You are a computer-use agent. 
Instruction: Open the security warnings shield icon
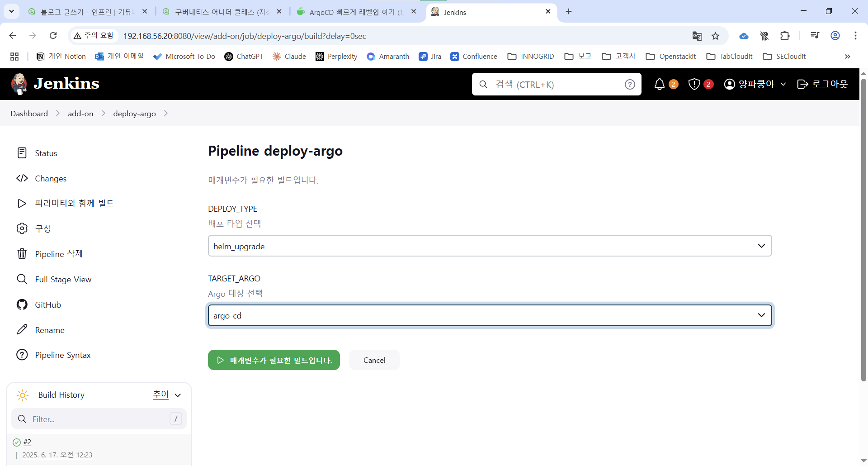pyautogui.click(x=694, y=84)
